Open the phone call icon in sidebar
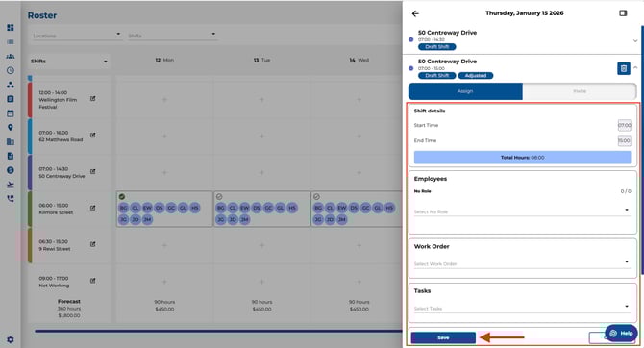The height and width of the screenshot is (348, 644). pos(11,198)
